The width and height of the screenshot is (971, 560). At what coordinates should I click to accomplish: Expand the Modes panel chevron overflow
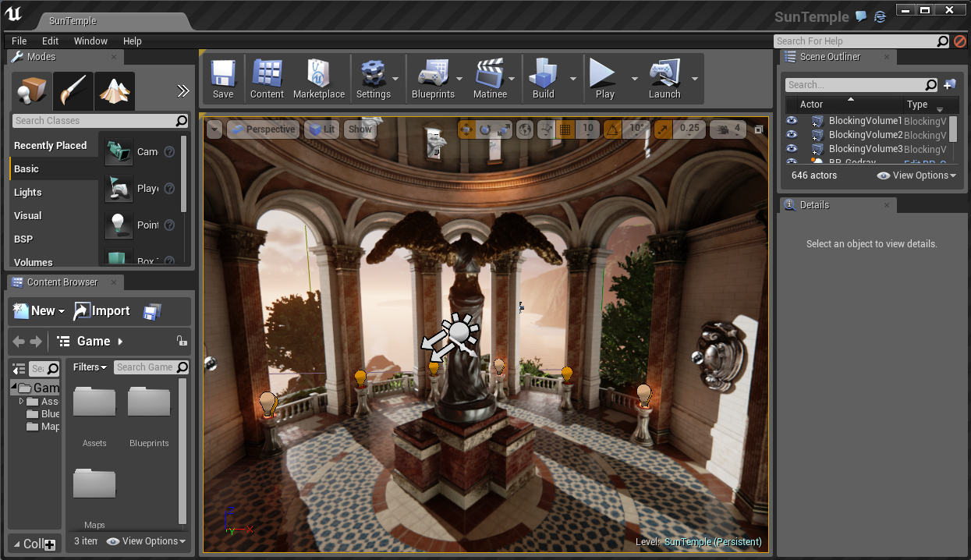click(183, 91)
